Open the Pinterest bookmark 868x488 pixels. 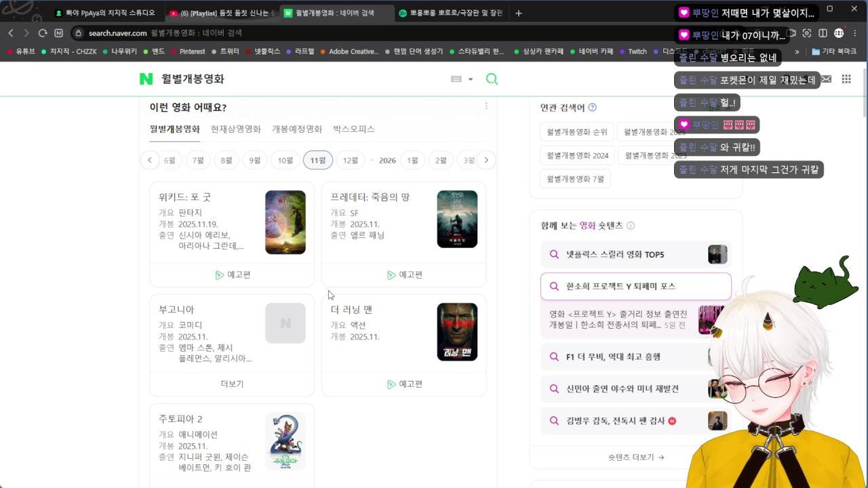coord(187,51)
